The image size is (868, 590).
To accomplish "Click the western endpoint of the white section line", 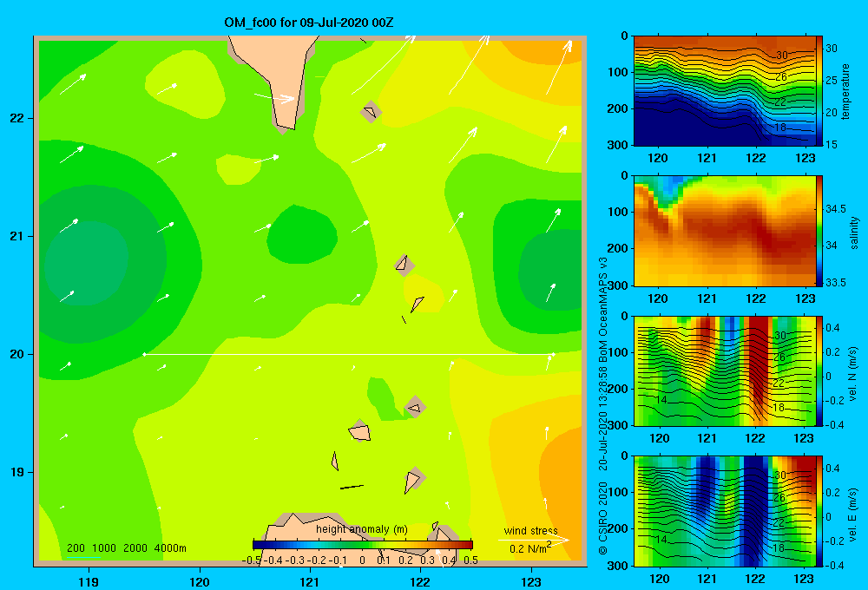I will tap(144, 354).
